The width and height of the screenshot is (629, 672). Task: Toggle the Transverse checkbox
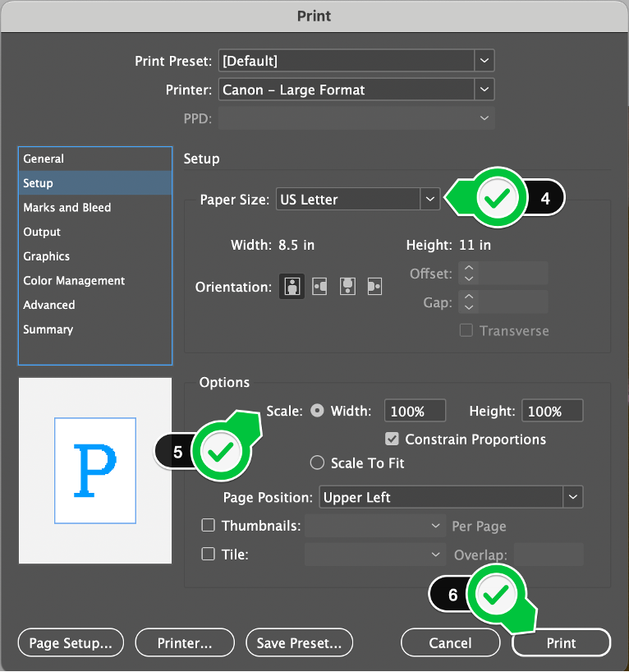(466, 330)
